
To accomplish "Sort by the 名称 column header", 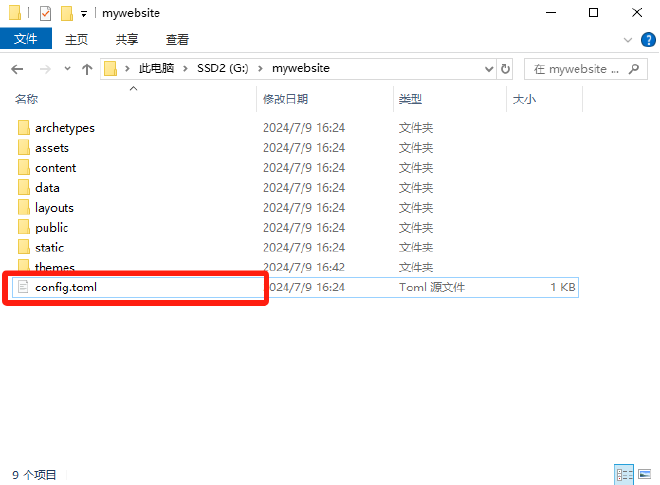I will [27, 99].
